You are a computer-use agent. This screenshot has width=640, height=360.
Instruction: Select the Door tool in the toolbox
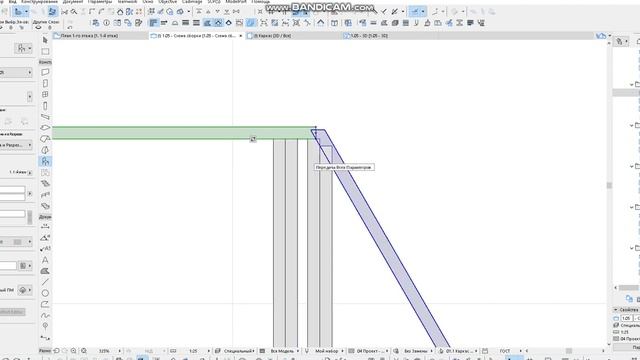tap(45, 83)
